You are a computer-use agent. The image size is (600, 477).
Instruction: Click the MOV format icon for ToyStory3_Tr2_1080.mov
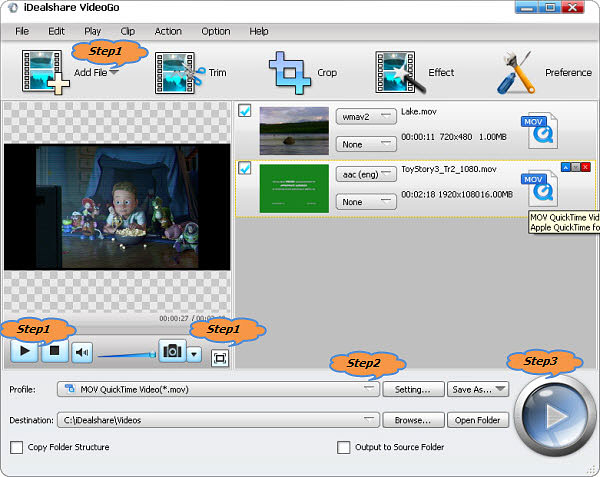[x=540, y=189]
